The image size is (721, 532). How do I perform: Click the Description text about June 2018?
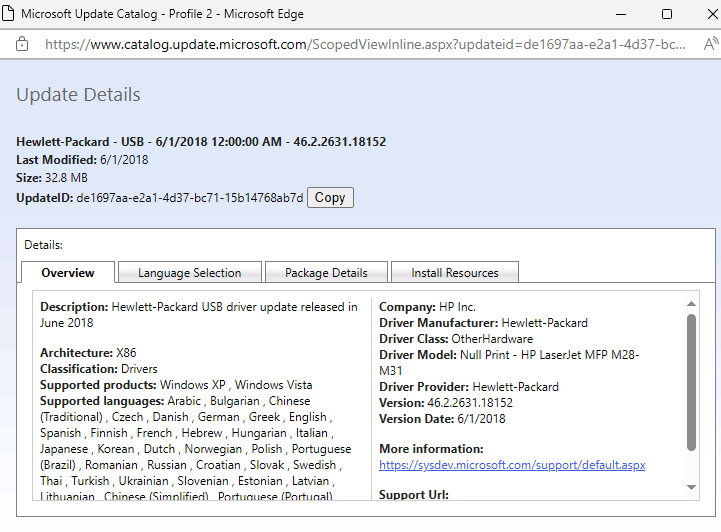pyautogui.click(x=199, y=315)
